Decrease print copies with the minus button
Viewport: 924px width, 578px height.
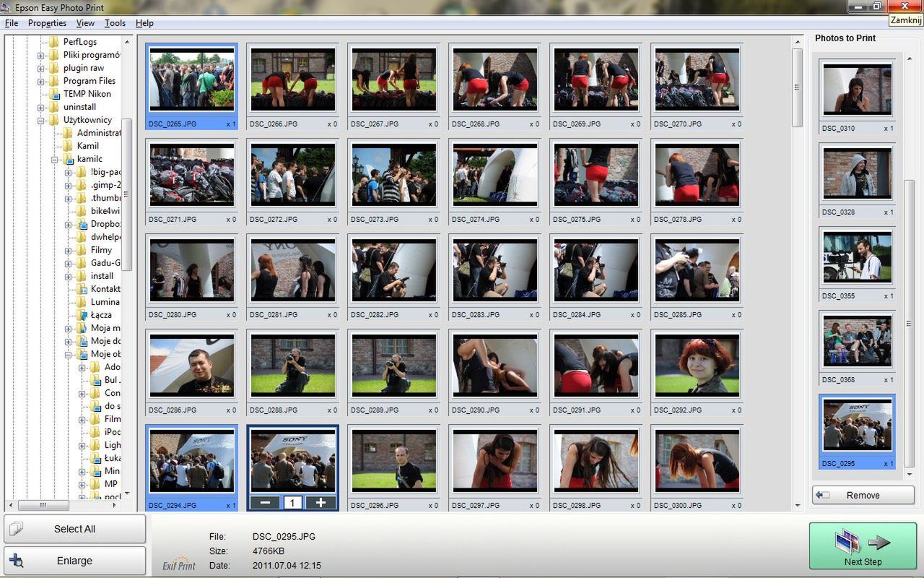point(265,503)
